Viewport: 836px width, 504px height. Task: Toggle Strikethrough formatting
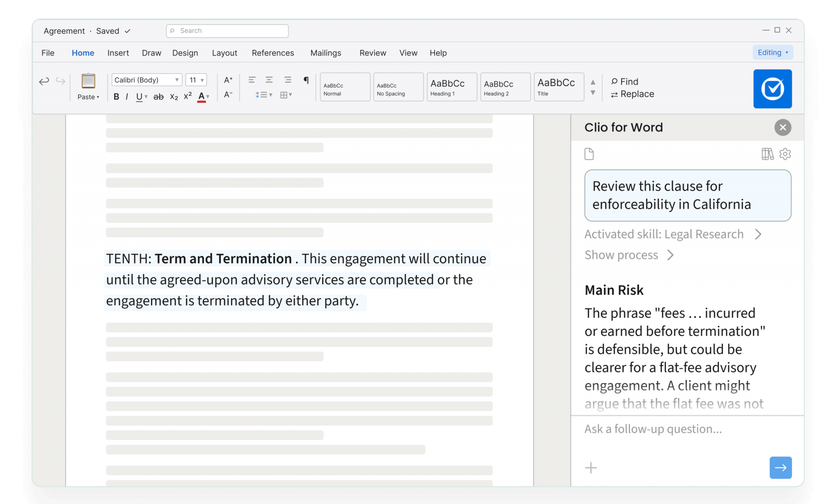click(158, 96)
